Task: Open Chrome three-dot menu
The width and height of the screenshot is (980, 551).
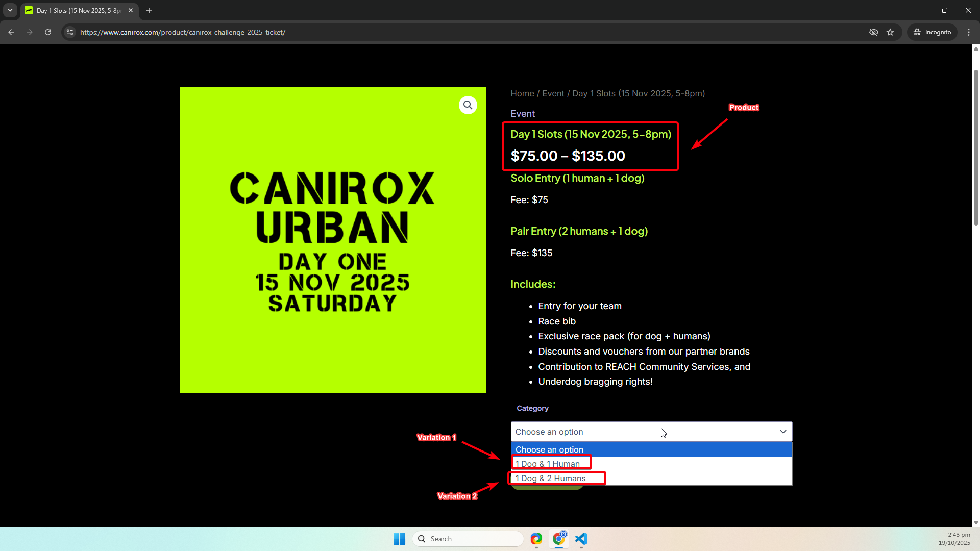Action: [x=969, y=32]
